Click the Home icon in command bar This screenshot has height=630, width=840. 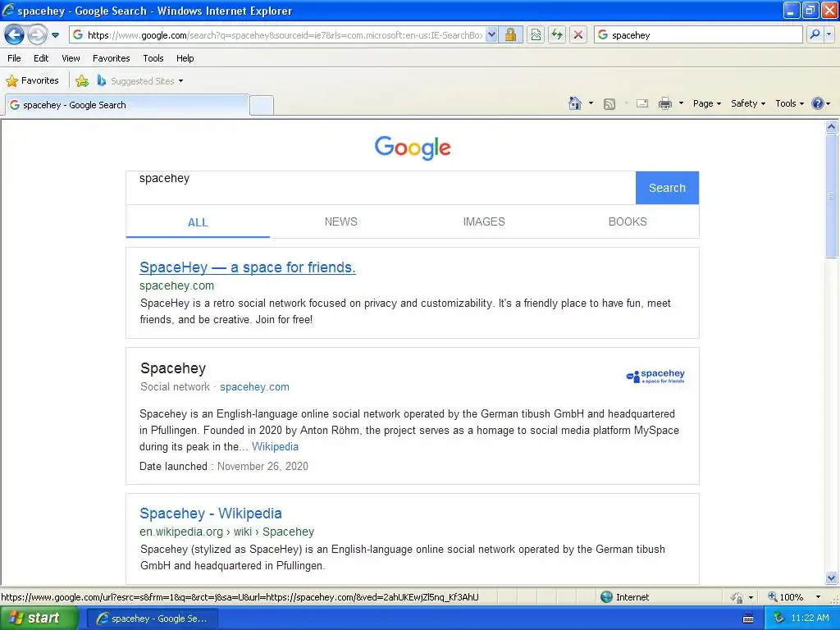click(575, 103)
